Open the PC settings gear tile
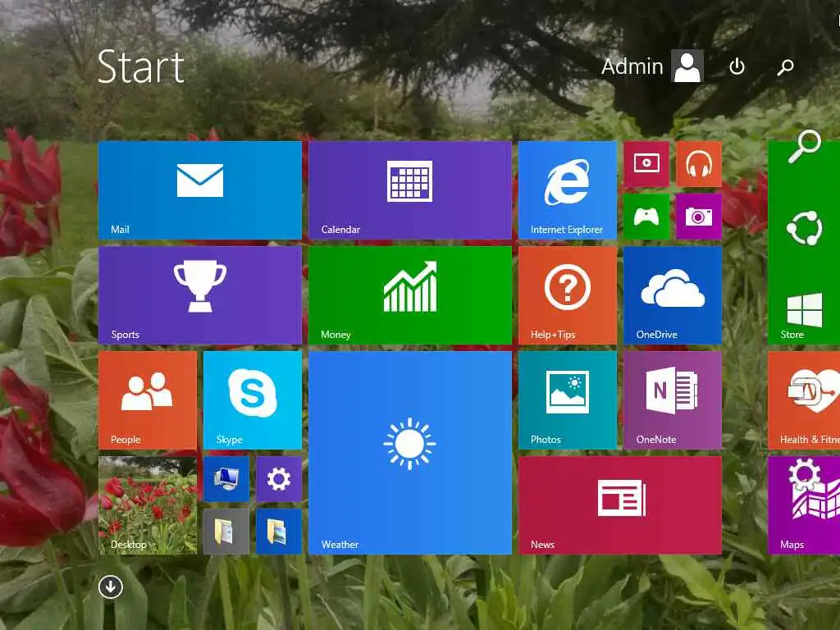 279,479
